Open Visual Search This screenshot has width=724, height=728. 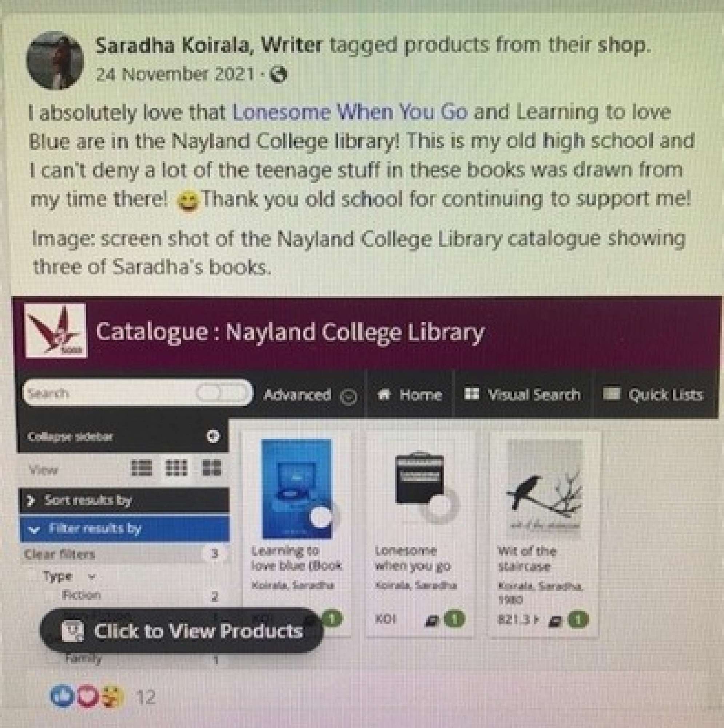click(522, 395)
